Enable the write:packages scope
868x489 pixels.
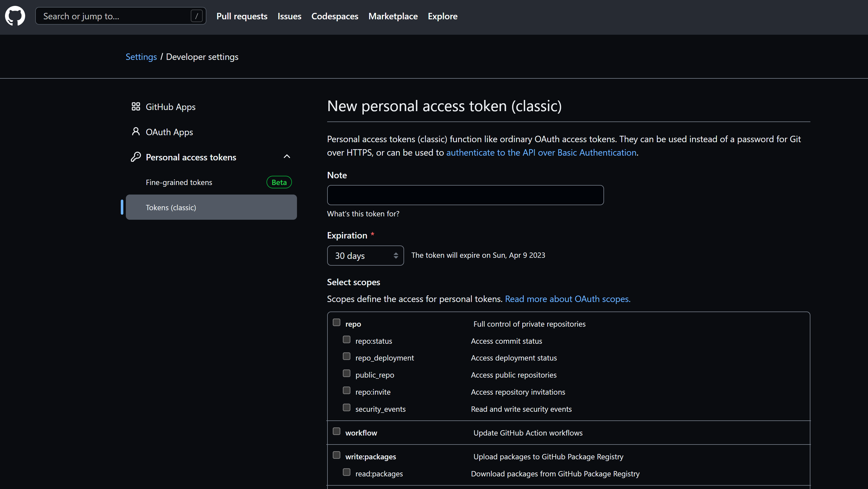pos(336,455)
